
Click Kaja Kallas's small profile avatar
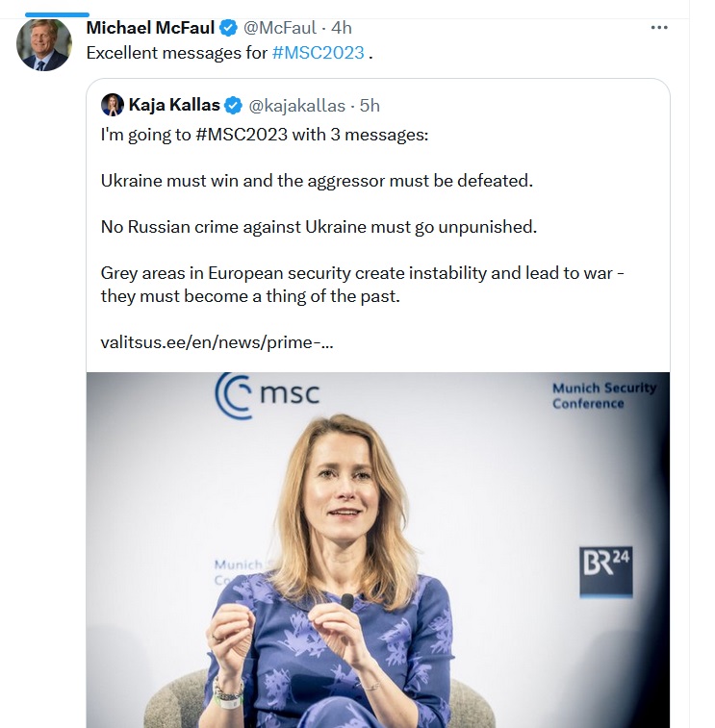click(113, 105)
